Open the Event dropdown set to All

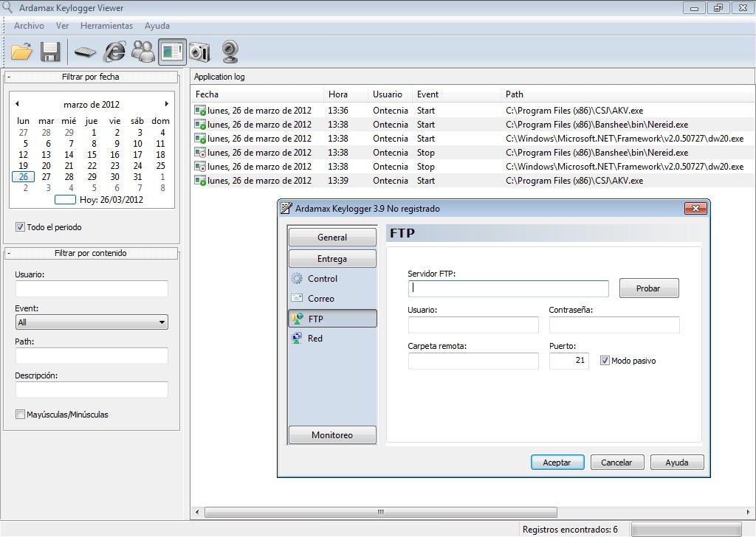point(92,322)
